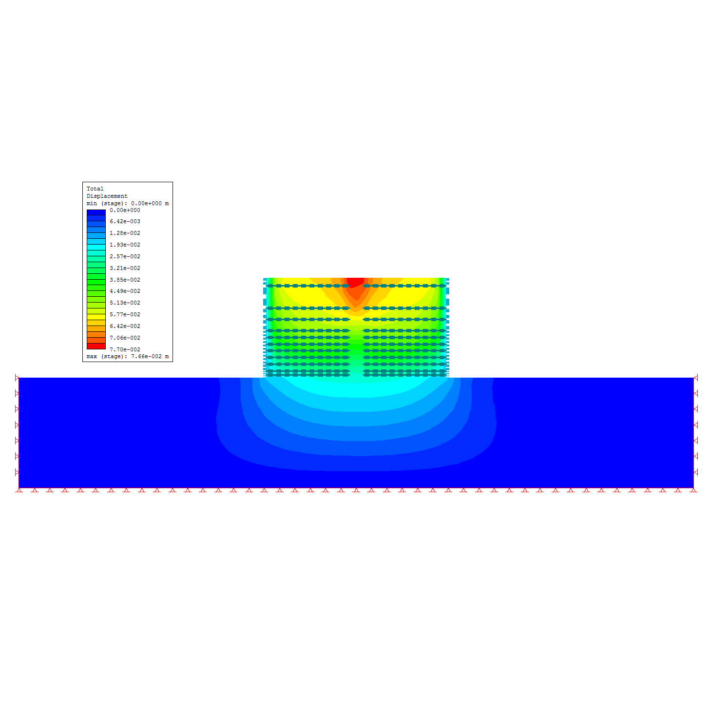
Task: Select the "min (stage): 0.00e+000 m" legend line
Action: click(x=128, y=203)
